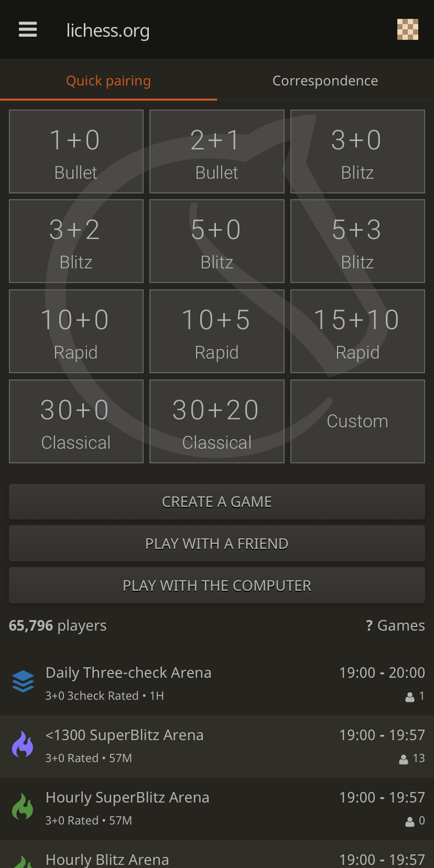434x868 pixels.
Task: Click the green flame icon for Hourly SuperBlitz
Action: 23,807
